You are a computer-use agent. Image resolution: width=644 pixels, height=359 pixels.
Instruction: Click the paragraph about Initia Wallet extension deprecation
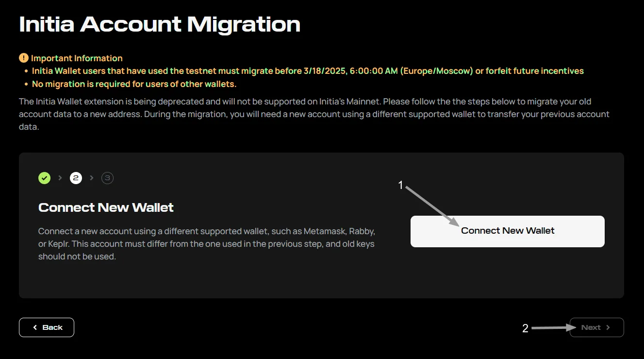pyautogui.click(x=314, y=114)
